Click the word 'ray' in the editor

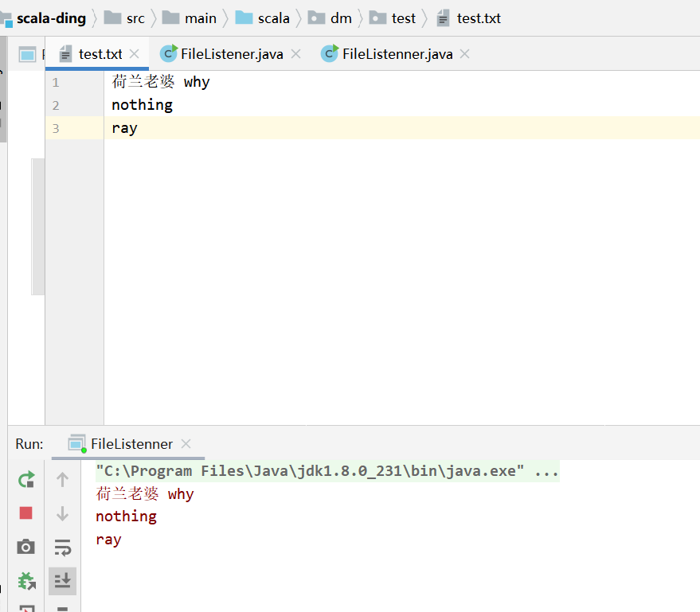124,128
